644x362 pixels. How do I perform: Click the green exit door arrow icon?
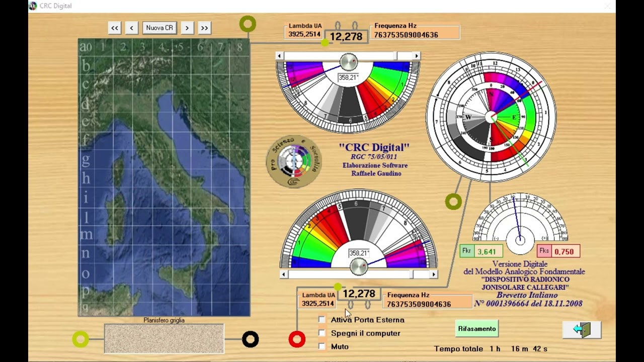(582, 330)
